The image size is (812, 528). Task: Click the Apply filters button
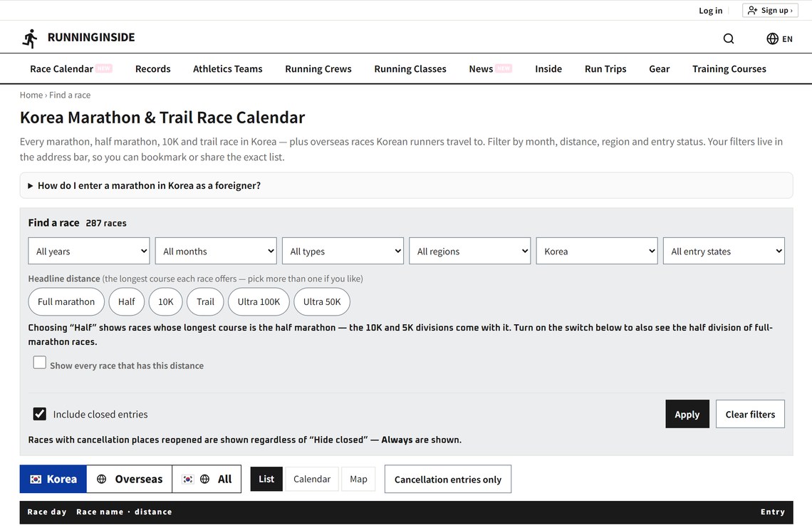pos(687,414)
